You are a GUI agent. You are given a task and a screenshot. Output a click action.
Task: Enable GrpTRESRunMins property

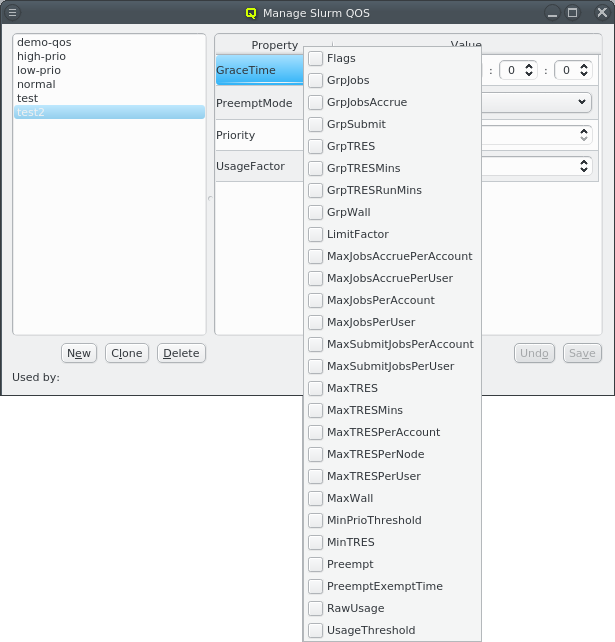315,190
